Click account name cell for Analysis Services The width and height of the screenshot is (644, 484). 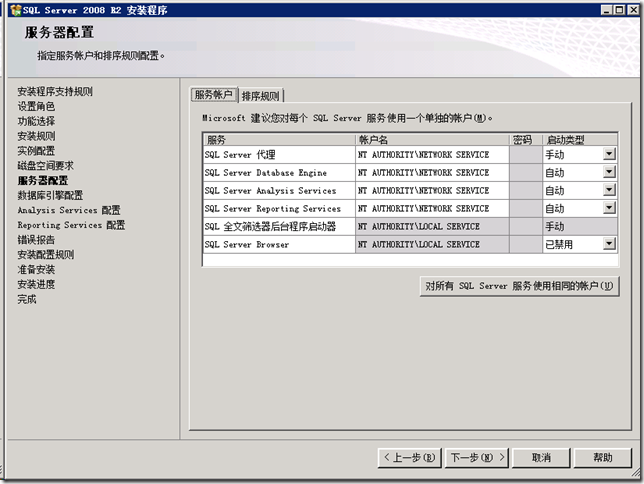pyautogui.click(x=432, y=191)
